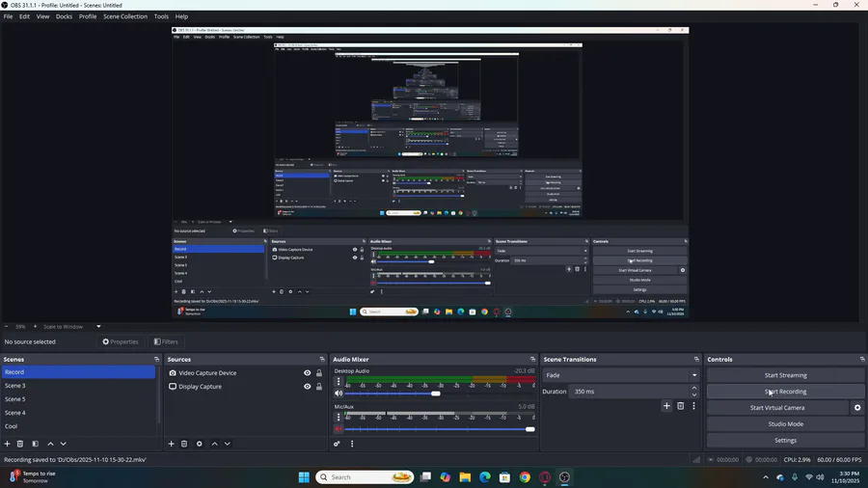The height and width of the screenshot is (488, 868).
Task: Open the Edit menu
Action: click(x=24, y=16)
